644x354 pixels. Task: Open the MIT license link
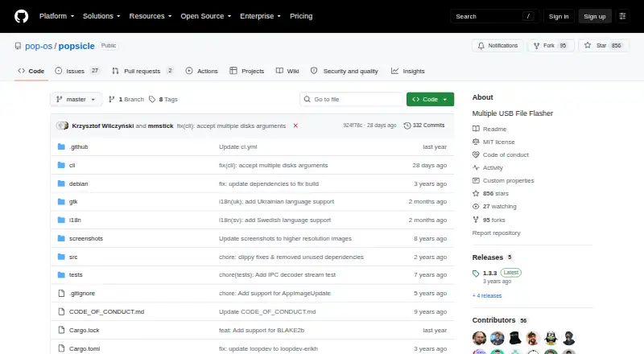tap(493, 142)
